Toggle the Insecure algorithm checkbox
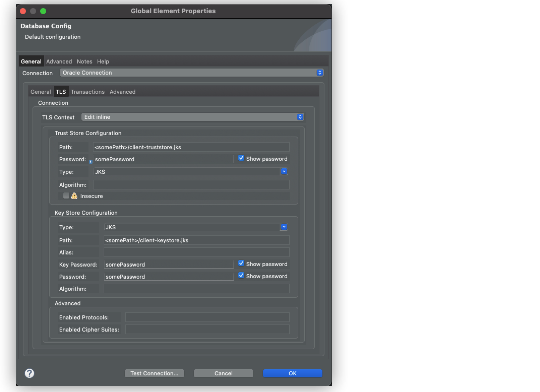Image resolution: width=540 pixels, height=392 pixels. (x=66, y=196)
